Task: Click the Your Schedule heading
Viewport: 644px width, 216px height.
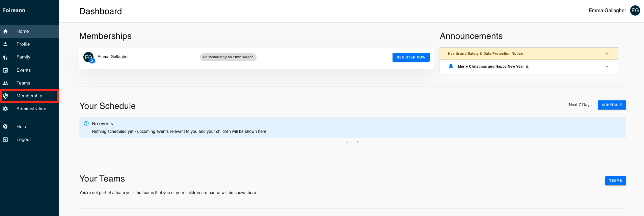Action: pos(107,106)
